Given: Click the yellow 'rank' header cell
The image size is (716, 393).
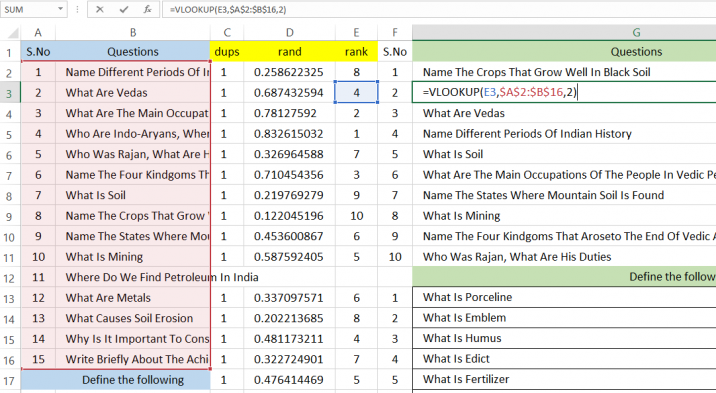Looking at the screenshot, I should coord(356,52).
